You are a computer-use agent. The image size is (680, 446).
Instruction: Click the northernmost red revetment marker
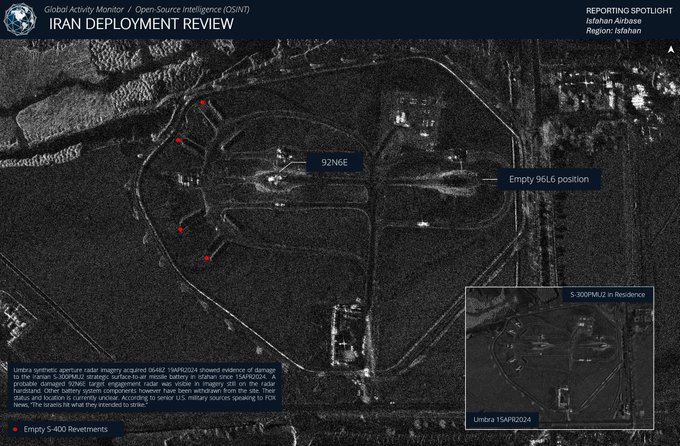203,103
